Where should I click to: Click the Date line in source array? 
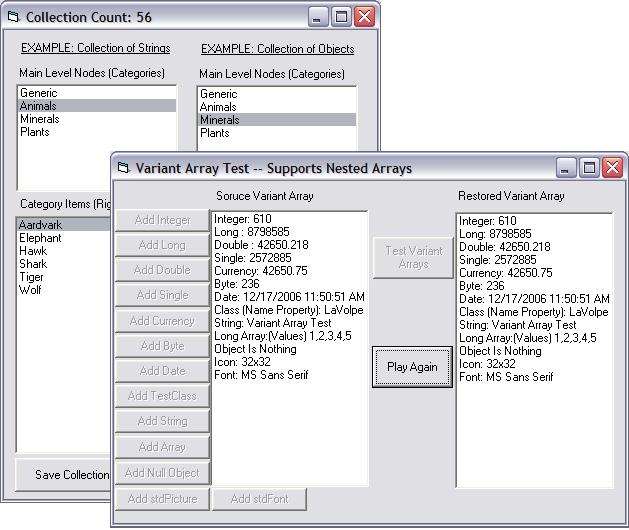(x=290, y=298)
